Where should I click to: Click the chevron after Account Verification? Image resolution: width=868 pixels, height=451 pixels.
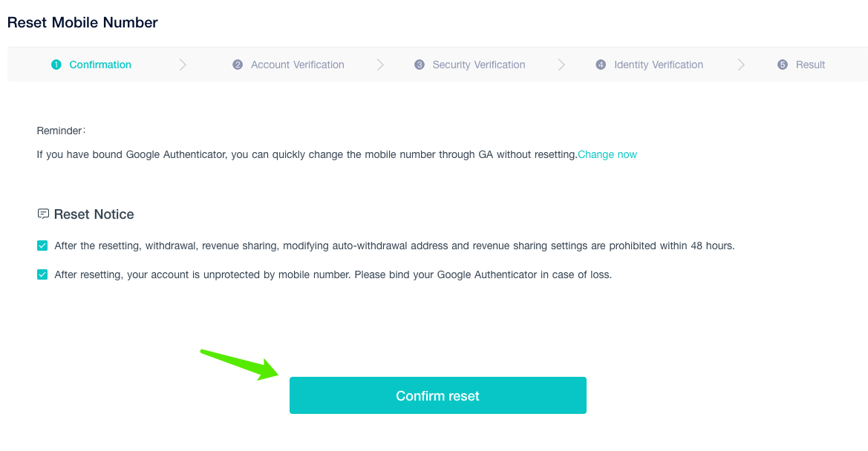click(380, 65)
